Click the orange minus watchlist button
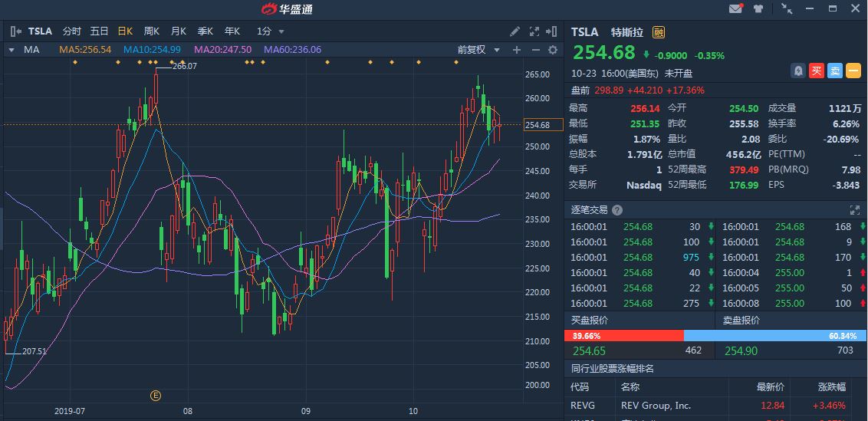Image resolution: width=868 pixels, height=421 pixels. [853, 71]
